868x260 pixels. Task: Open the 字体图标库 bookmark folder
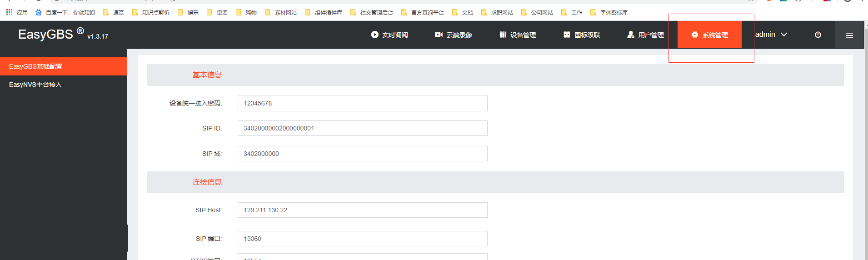(x=609, y=12)
